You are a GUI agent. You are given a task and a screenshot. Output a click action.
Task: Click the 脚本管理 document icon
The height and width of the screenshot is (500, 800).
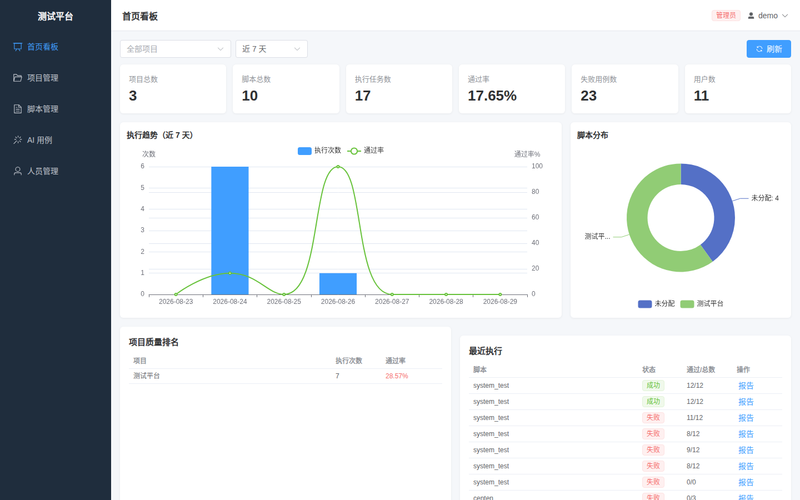tap(18, 109)
